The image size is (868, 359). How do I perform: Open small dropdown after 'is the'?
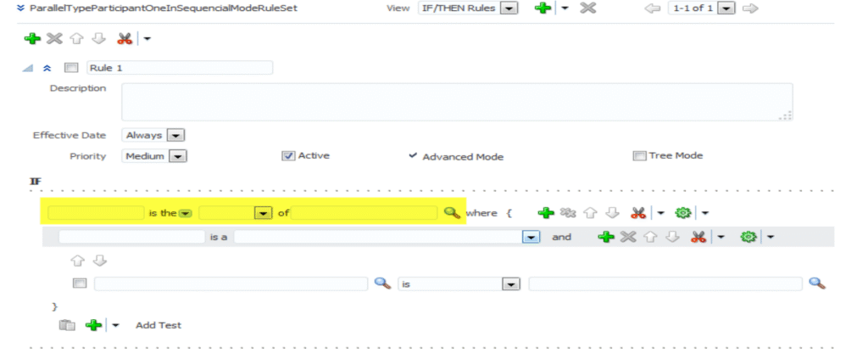tap(186, 213)
